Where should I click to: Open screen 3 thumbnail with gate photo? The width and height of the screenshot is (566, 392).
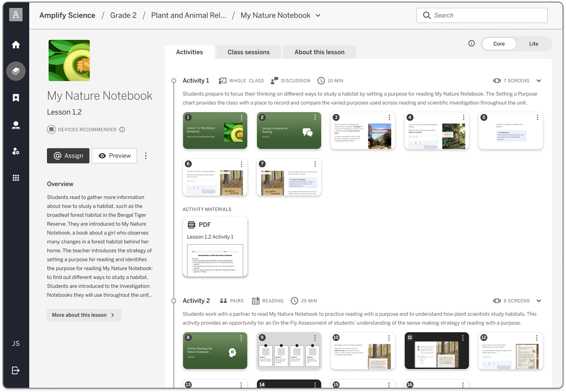coord(363,131)
